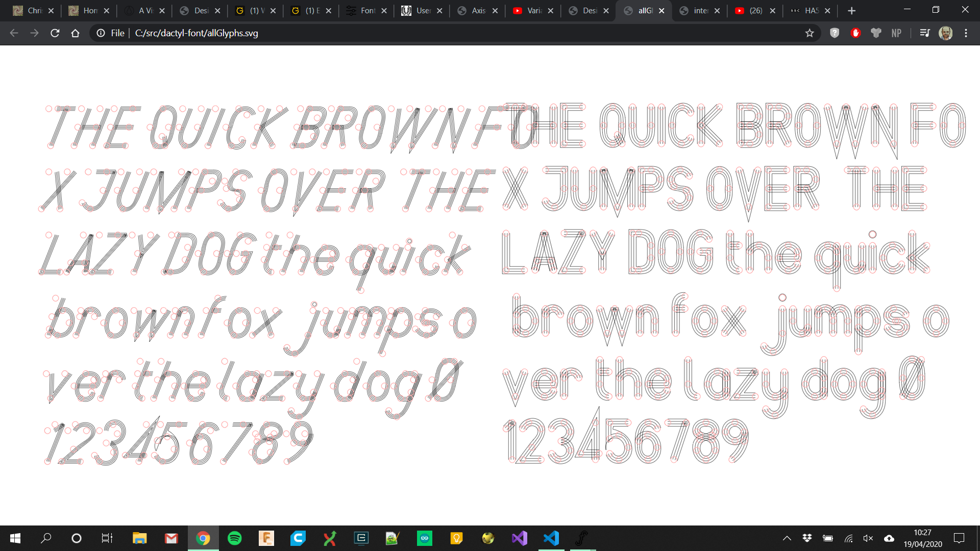Close the 'allGl' active tab

pos(661,11)
